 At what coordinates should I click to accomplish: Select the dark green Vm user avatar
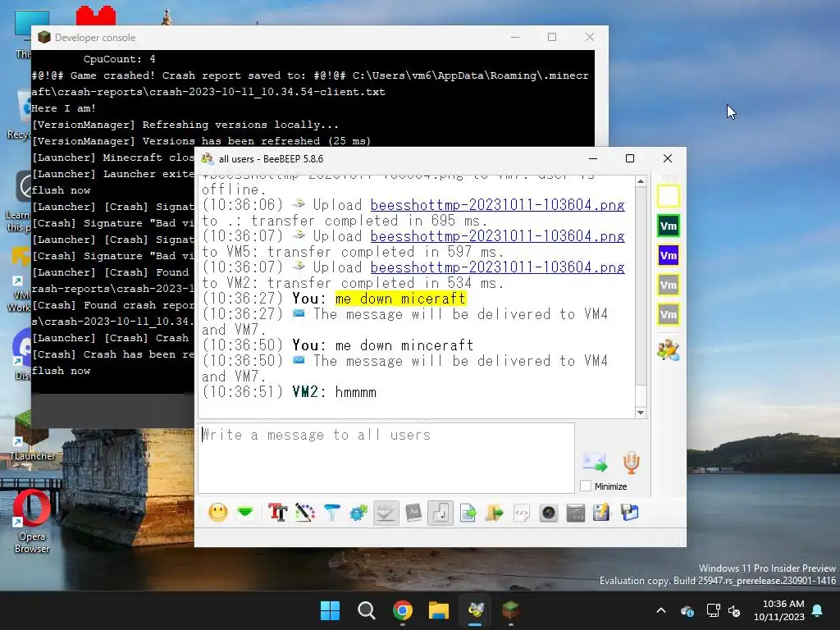tap(668, 226)
